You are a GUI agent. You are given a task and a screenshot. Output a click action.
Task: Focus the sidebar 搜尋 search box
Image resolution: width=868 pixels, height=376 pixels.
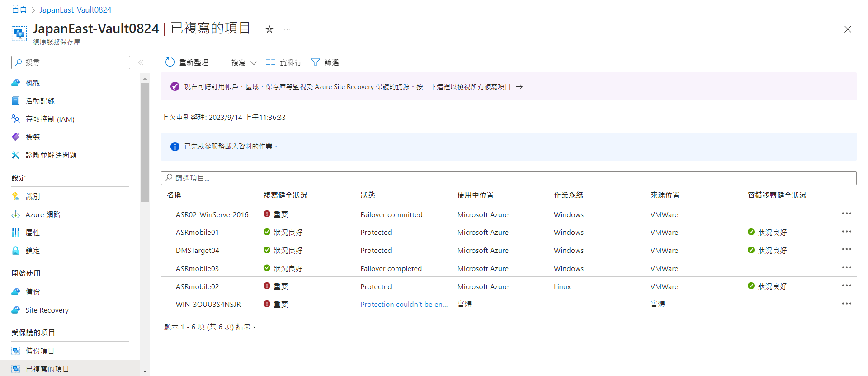71,62
